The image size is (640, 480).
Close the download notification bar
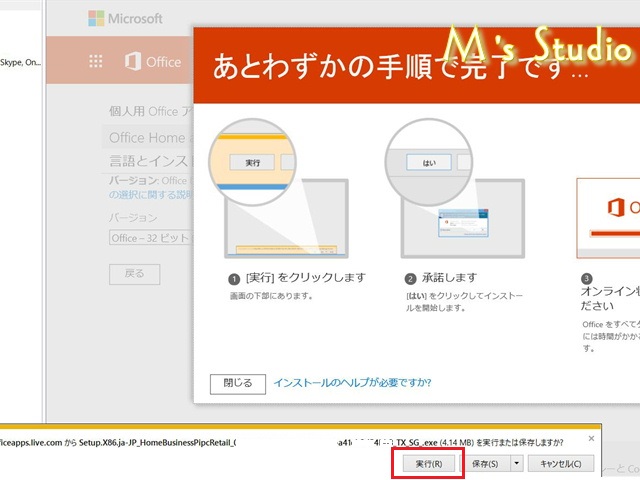591,438
